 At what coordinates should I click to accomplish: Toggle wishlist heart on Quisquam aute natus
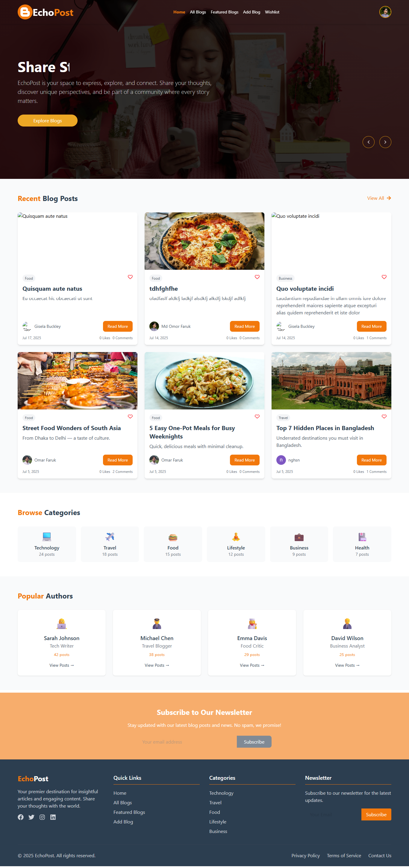130,277
